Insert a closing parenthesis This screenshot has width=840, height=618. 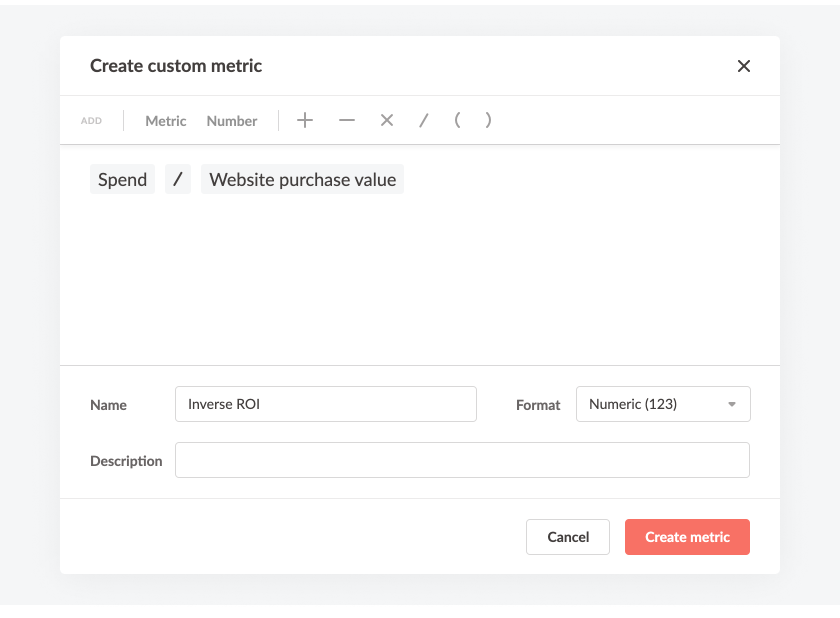[x=488, y=120]
